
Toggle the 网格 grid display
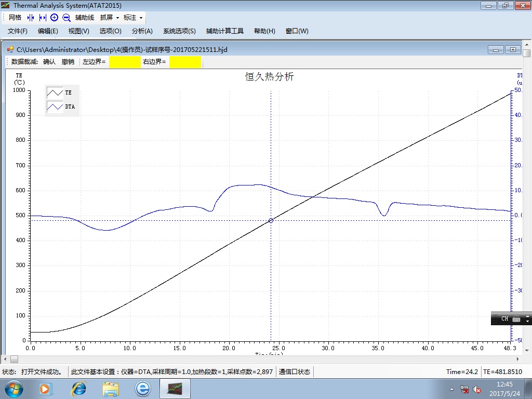tap(15, 18)
